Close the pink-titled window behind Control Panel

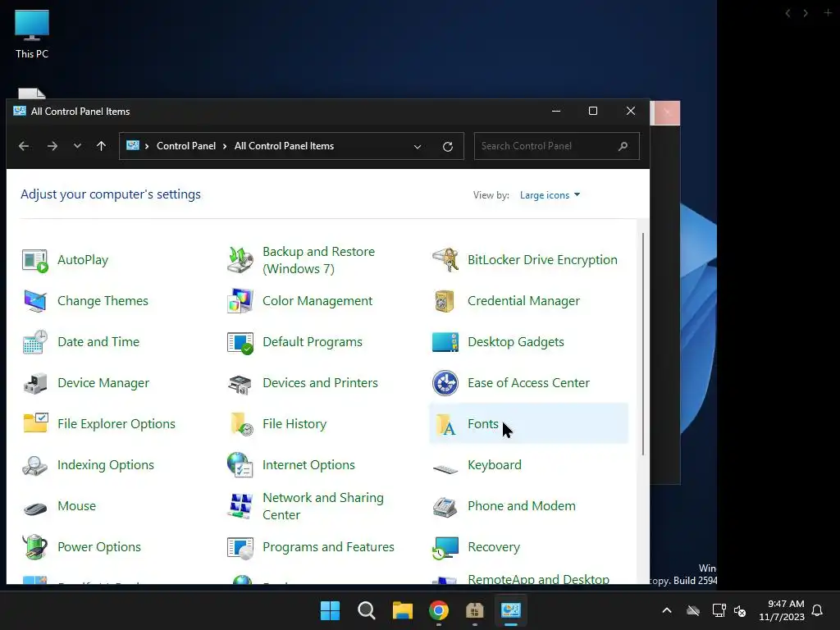pos(666,112)
